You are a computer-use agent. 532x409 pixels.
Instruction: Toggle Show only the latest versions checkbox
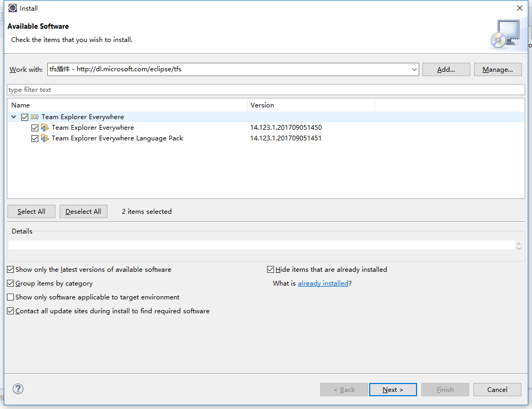pyautogui.click(x=11, y=269)
